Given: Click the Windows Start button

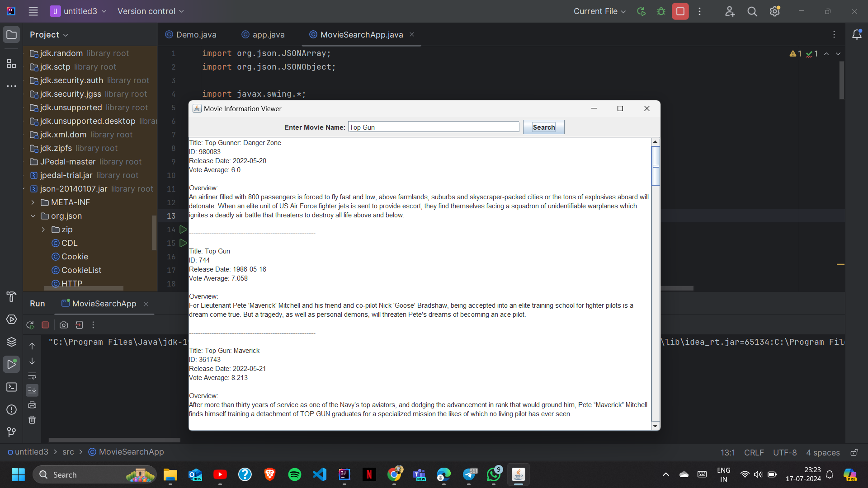Looking at the screenshot, I should (x=18, y=474).
